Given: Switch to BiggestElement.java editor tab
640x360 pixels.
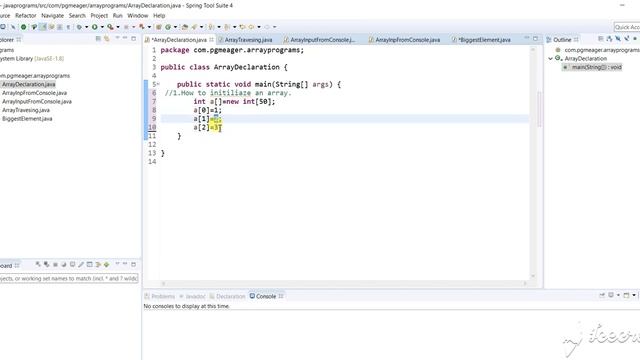Looking at the screenshot, I should coord(482,40).
